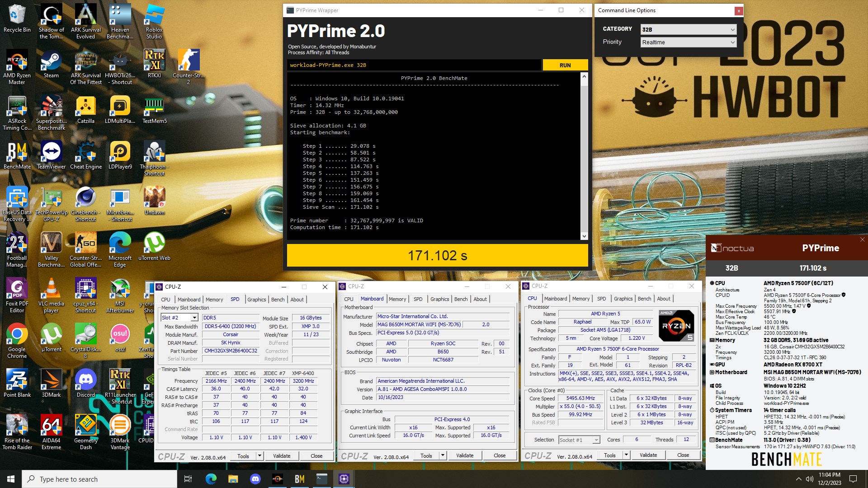Launch Superposition Benchmark icon
Viewport: 868px width, 488px height.
pos(51,113)
